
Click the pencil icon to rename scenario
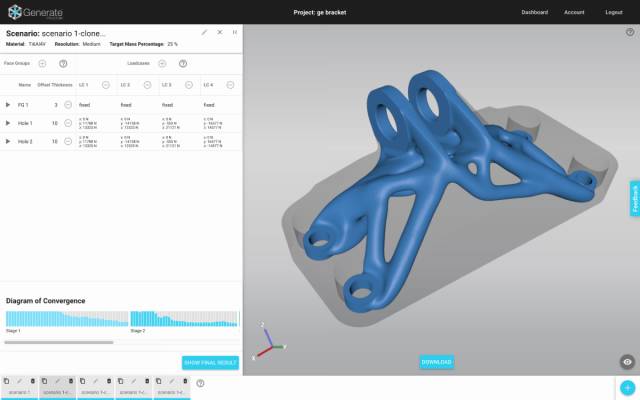click(205, 32)
